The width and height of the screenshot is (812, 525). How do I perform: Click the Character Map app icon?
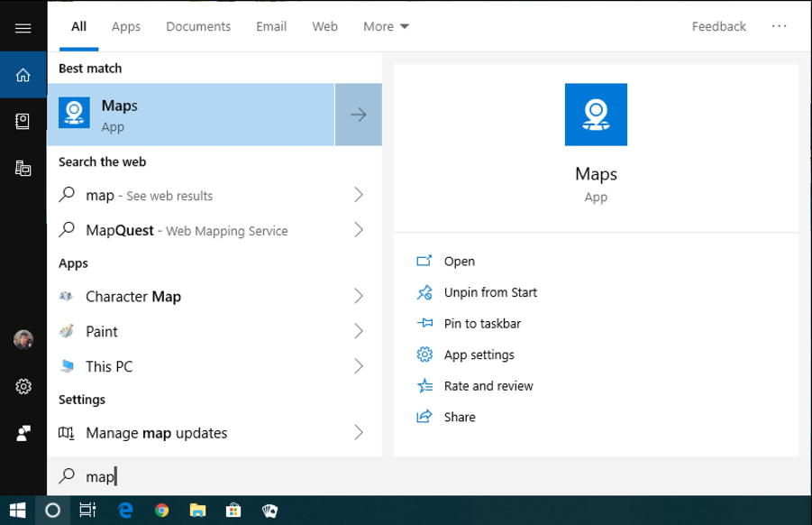pos(67,296)
